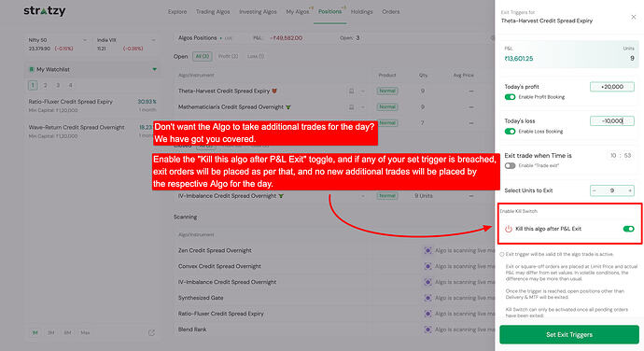Open Zen Credit Spread Overnight scanning row
Viewport: 644px width, 351px height.
(x=333, y=250)
